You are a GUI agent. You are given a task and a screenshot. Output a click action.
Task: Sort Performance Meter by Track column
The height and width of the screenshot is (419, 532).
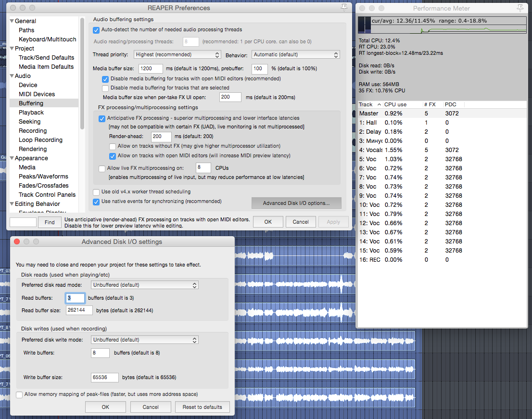click(x=370, y=104)
